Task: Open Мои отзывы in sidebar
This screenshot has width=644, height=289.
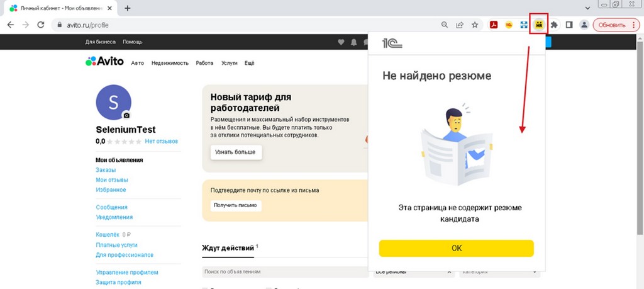Action: [x=112, y=180]
